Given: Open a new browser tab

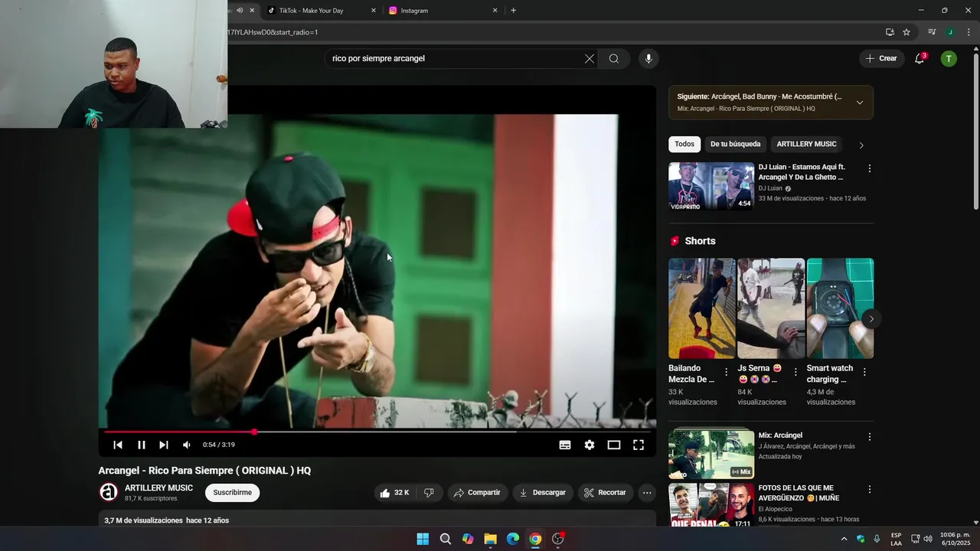Looking at the screenshot, I should (x=513, y=11).
